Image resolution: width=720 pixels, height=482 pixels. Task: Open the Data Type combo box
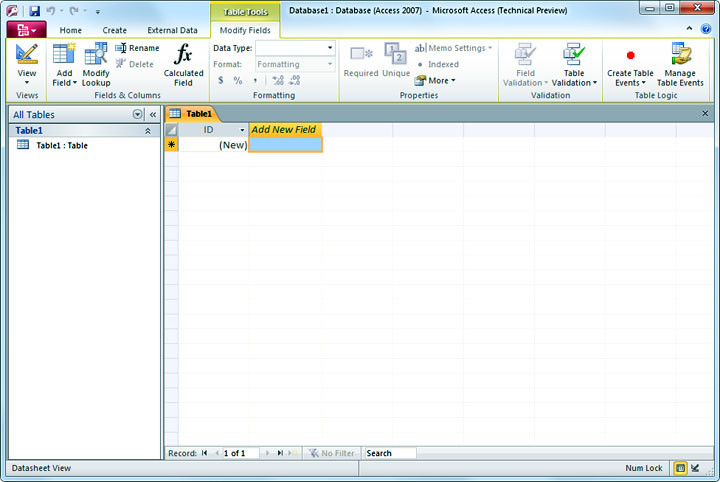(295, 48)
